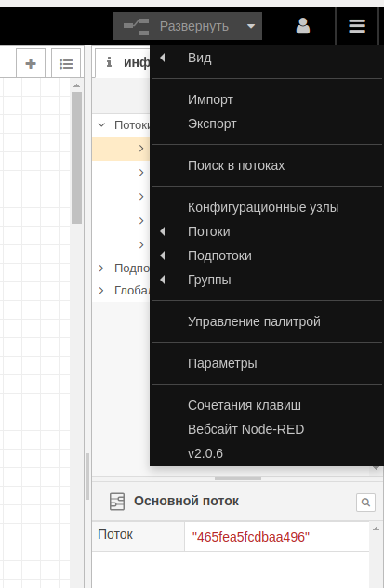Screen dimensions: 384x588
Task: Select Управление палитрой menu item
Action: click(267, 321)
